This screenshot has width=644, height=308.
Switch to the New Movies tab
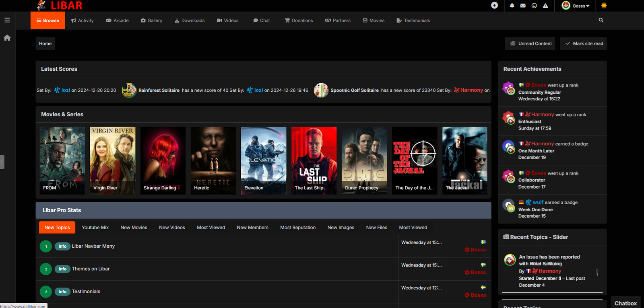click(134, 228)
